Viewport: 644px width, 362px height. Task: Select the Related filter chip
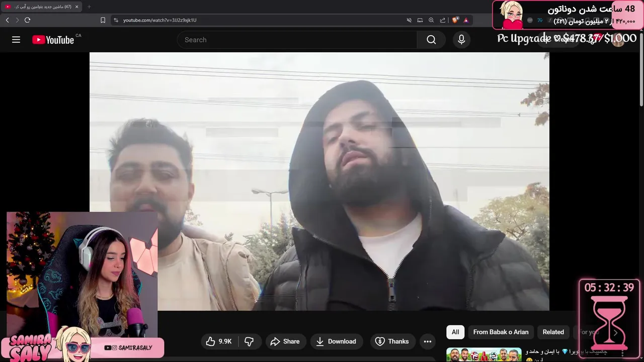point(553,332)
